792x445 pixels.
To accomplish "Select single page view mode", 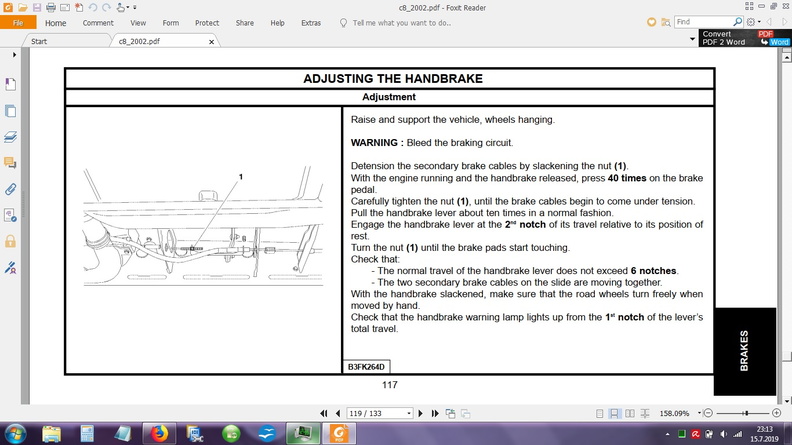I will tap(599, 413).
